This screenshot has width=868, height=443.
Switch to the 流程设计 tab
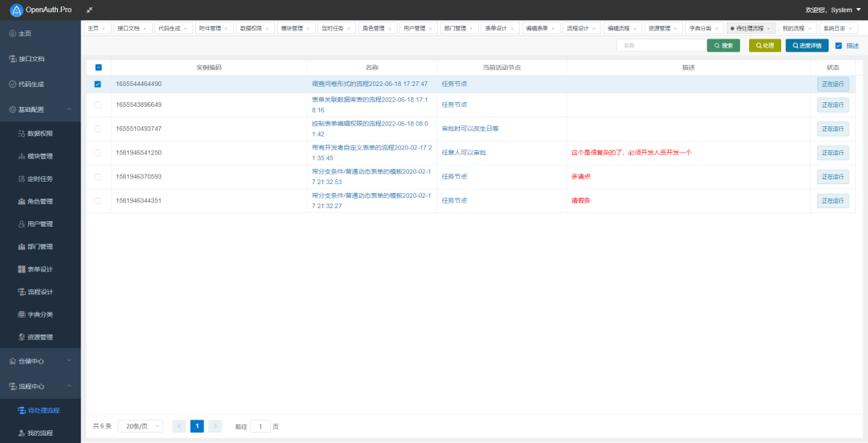(x=581, y=28)
